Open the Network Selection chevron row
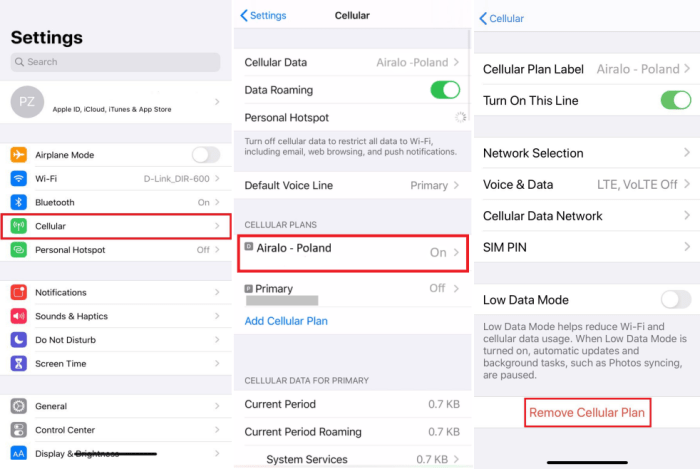Image resolution: width=700 pixels, height=469 pixels. click(587, 153)
